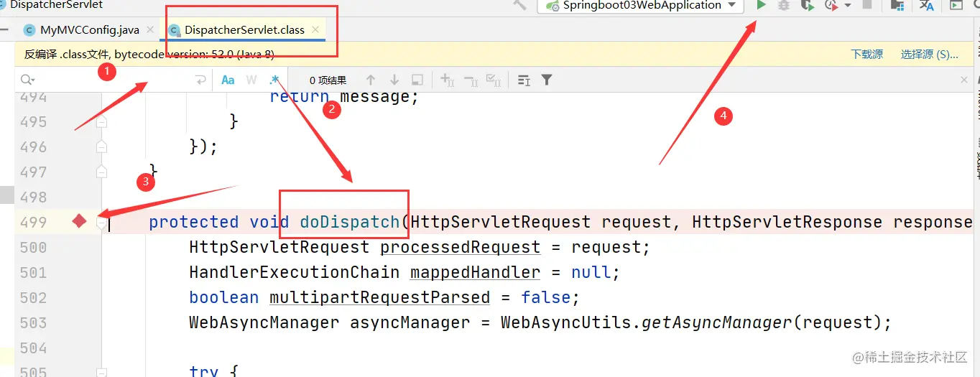Image resolution: width=980 pixels, height=377 pixels.
Task: Click the new line icon in search field
Action: coord(201,80)
